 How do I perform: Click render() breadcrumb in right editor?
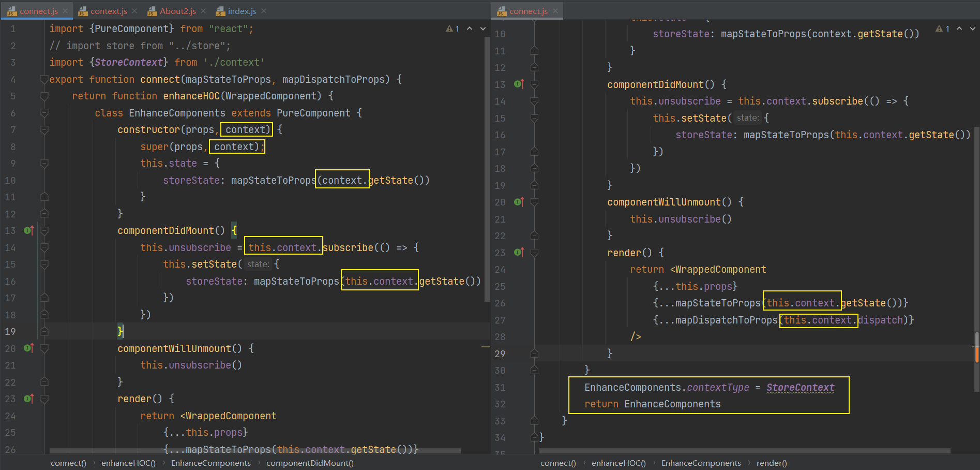772,463
